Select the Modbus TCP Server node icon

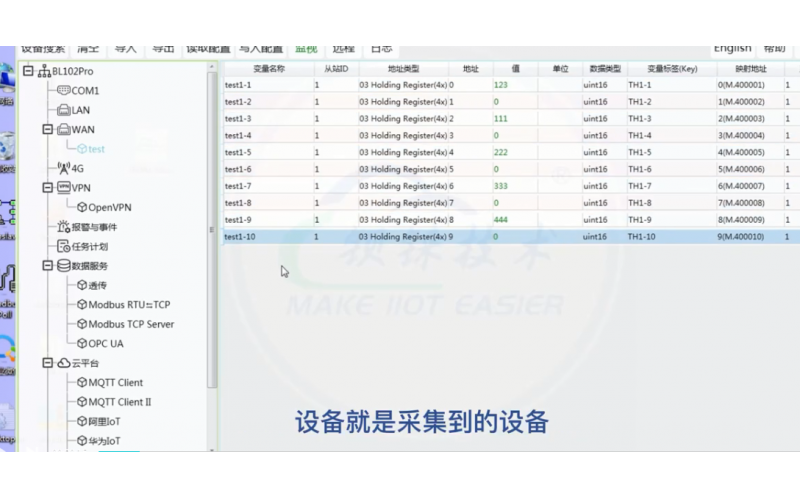pyautogui.click(x=82, y=324)
